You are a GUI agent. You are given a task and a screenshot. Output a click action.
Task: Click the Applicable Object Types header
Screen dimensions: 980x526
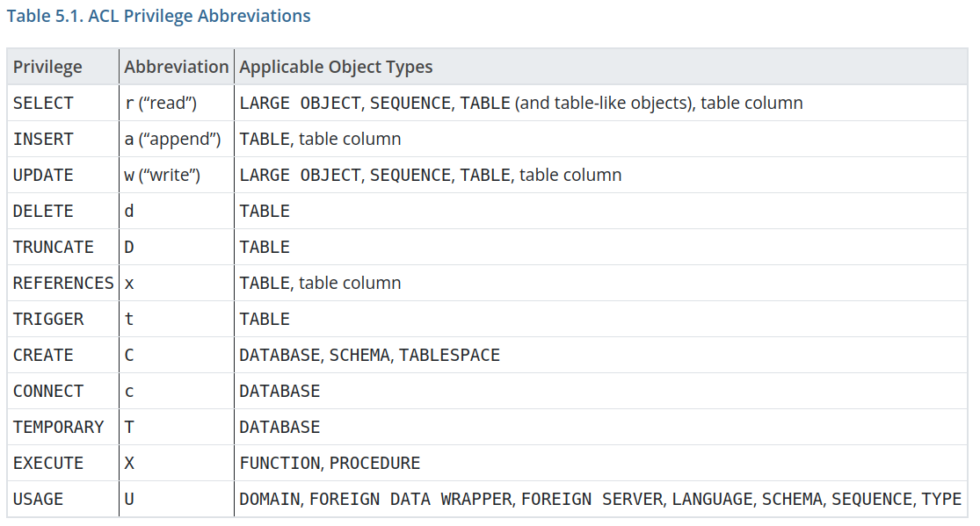(336, 67)
